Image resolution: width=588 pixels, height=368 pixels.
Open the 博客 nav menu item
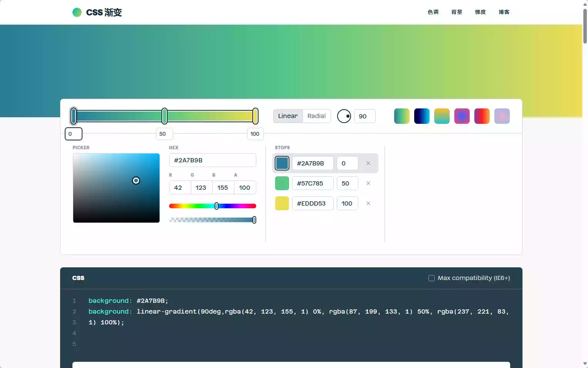(504, 12)
